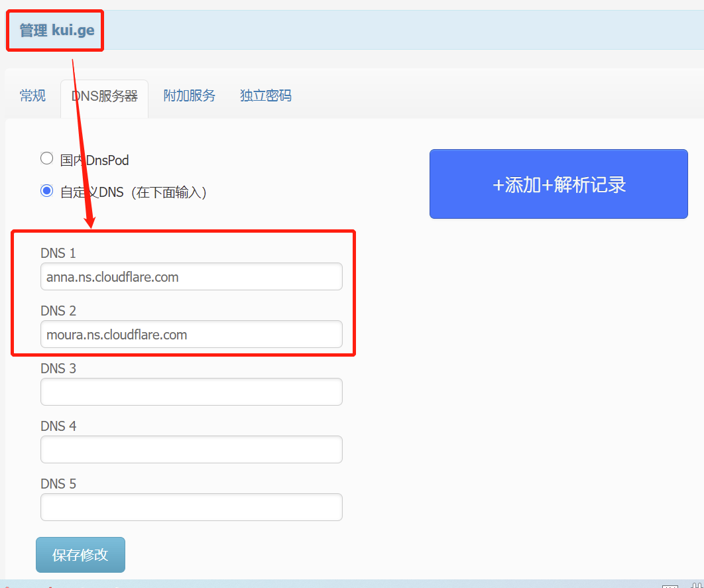Click inside the highlighted red DNS box area
704x588 pixels.
[184, 293]
